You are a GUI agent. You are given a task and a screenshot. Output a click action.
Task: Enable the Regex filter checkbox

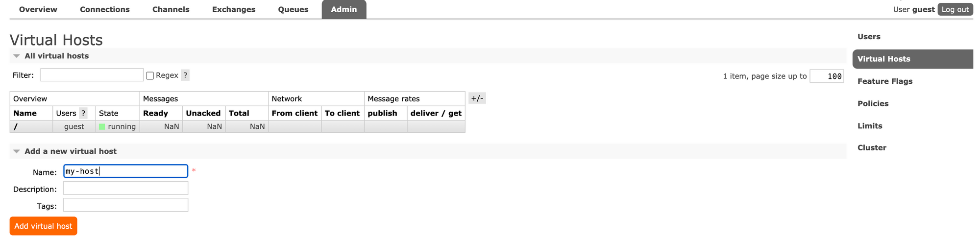(x=150, y=75)
